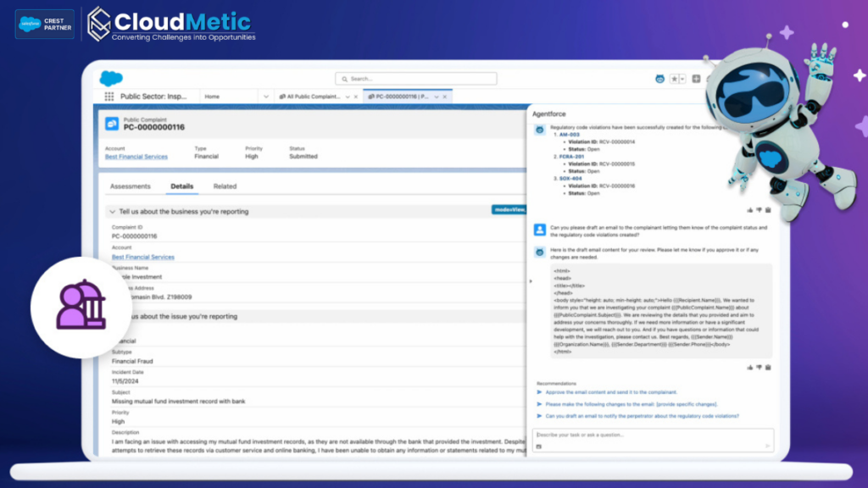Click the 'Public Sector: Insp...' app name
Screen dimensions: 868x488
pos(153,97)
